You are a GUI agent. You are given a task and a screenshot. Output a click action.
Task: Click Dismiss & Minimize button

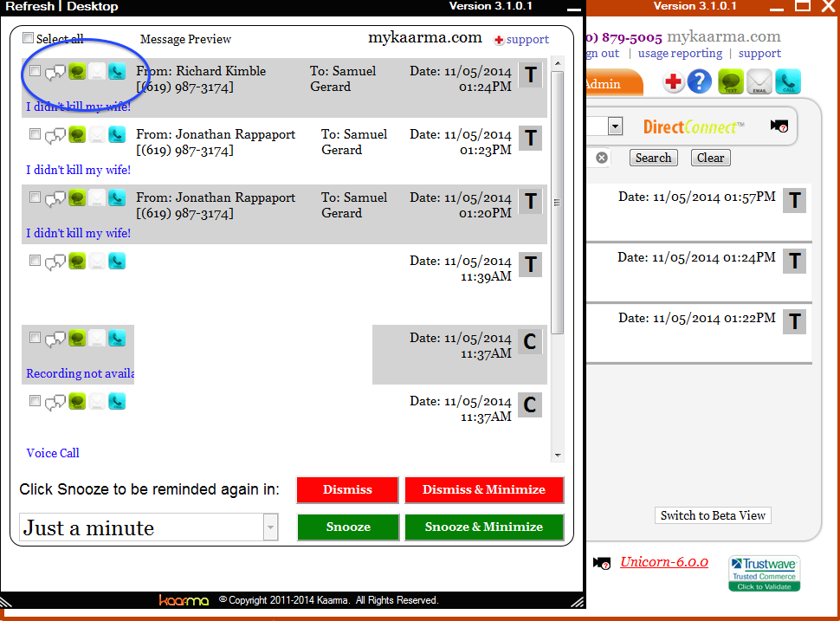tap(484, 489)
